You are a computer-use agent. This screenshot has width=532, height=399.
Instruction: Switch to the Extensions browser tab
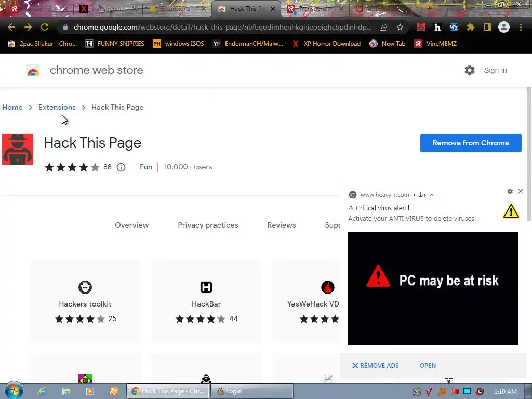click(176, 9)
